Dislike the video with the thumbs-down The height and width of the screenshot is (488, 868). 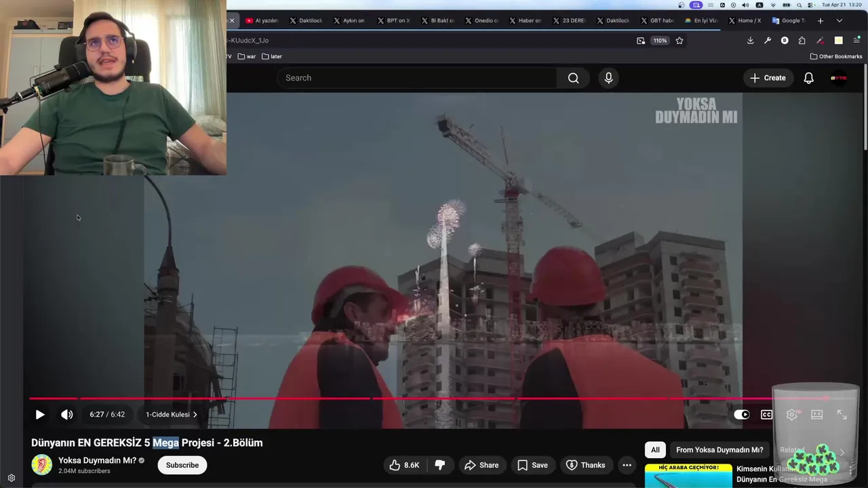(x=439, y=465)
